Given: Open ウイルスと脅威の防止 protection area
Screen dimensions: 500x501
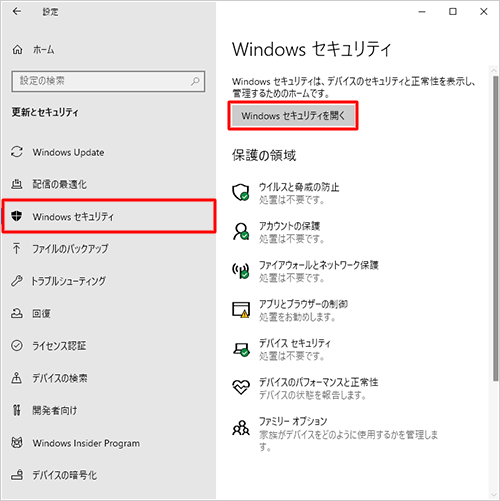Looking at the screenshot, I should tap(286, 193).
